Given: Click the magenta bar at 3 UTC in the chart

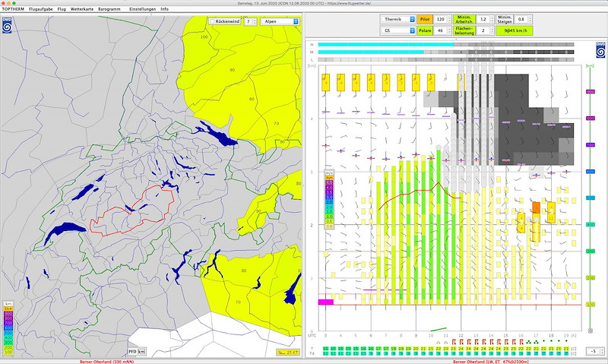Looking at the screenshot, I should [x=326, y=302].
